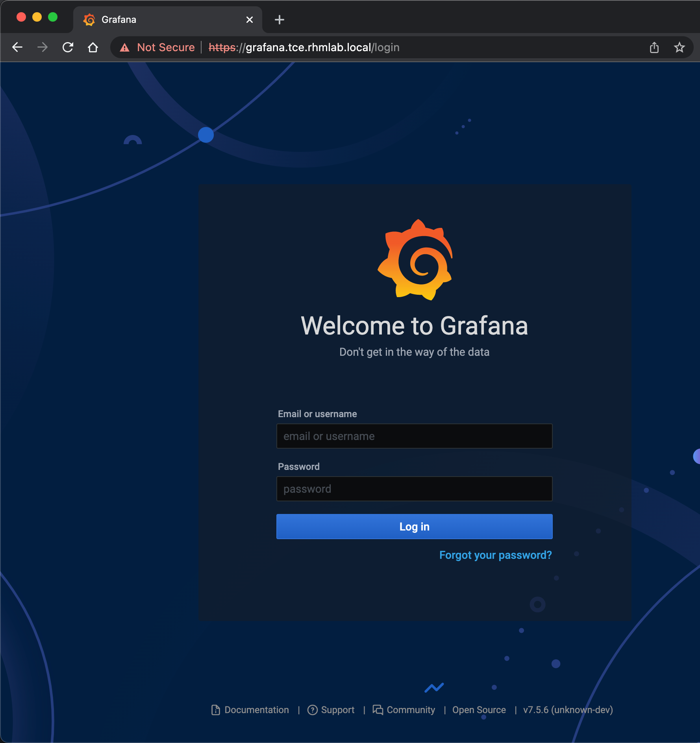Click the 'Password' field label
This screenshot has width=700, height=743.
pyautogui.click(x=299, y=467)
